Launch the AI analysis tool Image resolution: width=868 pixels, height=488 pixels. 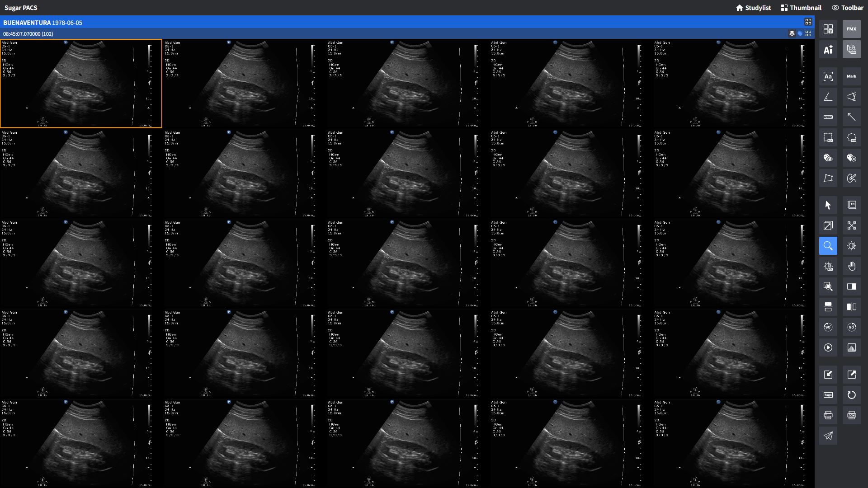coord(828,49)
